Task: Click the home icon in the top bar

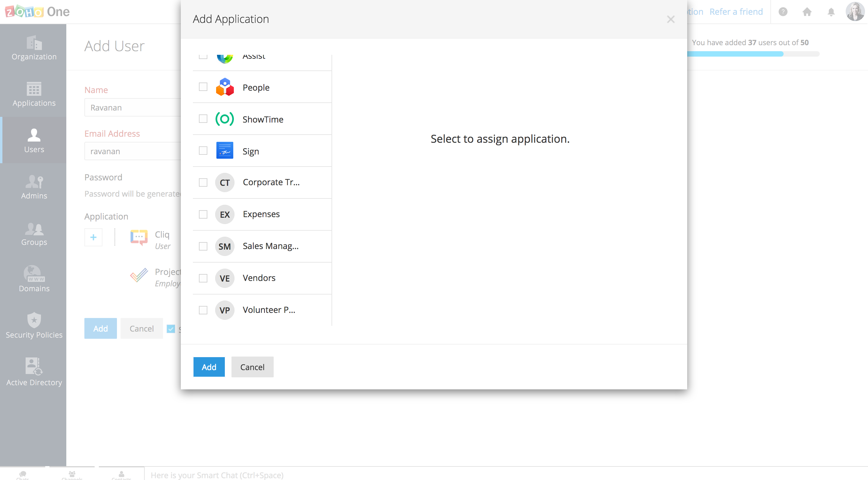Action: 807,12
